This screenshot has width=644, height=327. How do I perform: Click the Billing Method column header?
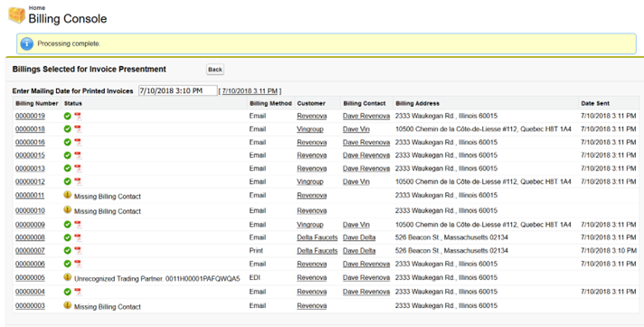click(270, 103)
